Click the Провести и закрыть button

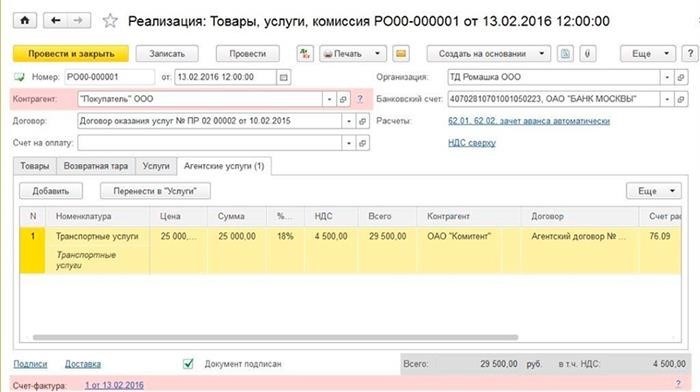71,54
